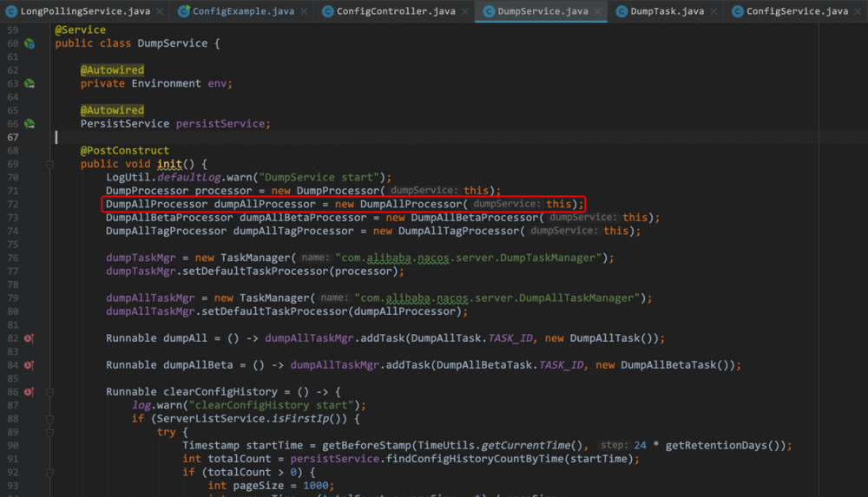Click the dumpAllProcessor variable on line 72
868x497 pixels.
[x=265, y=204]
